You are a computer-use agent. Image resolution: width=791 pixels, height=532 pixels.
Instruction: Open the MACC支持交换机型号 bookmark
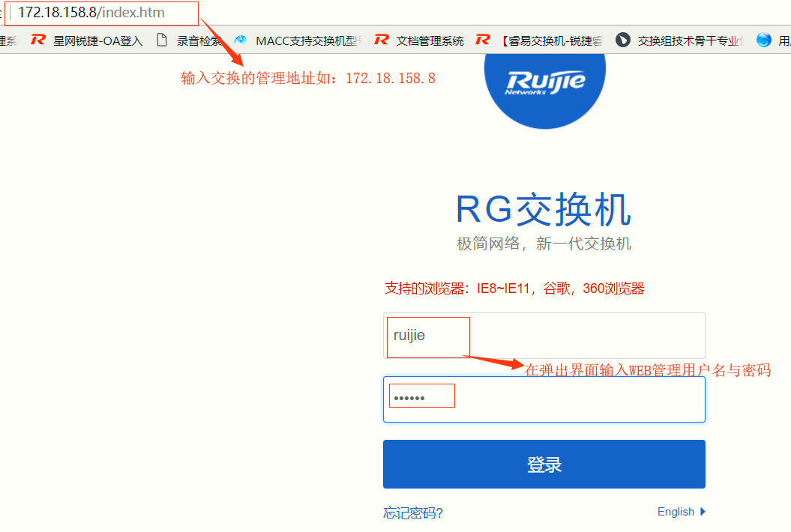[308, 41]
